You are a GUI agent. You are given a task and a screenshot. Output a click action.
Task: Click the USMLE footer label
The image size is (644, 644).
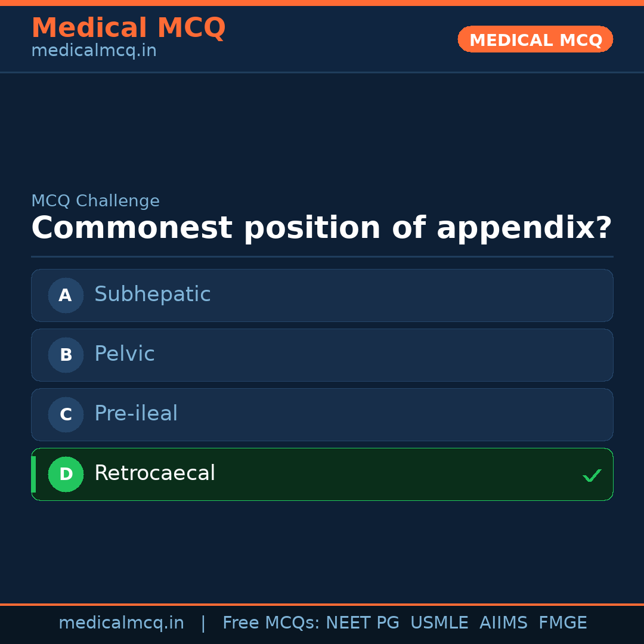(439, 623)
